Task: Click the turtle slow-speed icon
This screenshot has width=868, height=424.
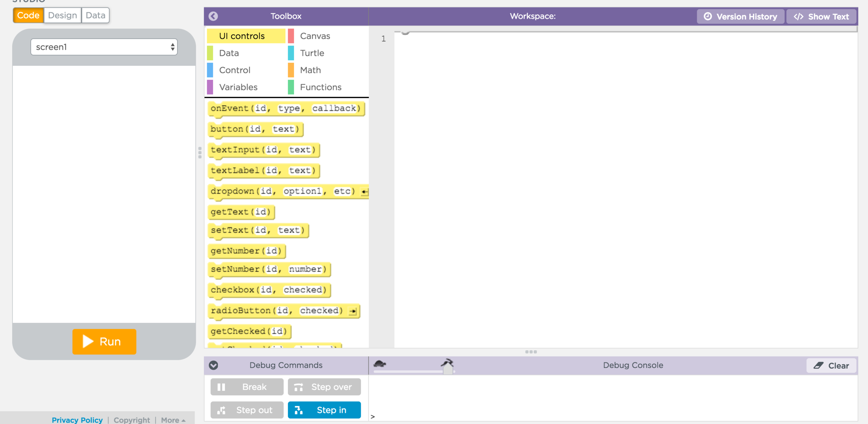Action: pyautogui.click(x=379, y=364)
